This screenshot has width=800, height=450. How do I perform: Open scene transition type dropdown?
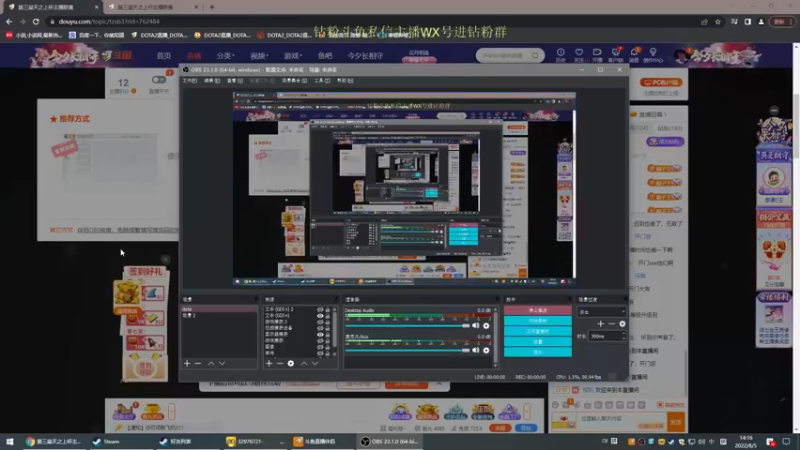[602, 312]
